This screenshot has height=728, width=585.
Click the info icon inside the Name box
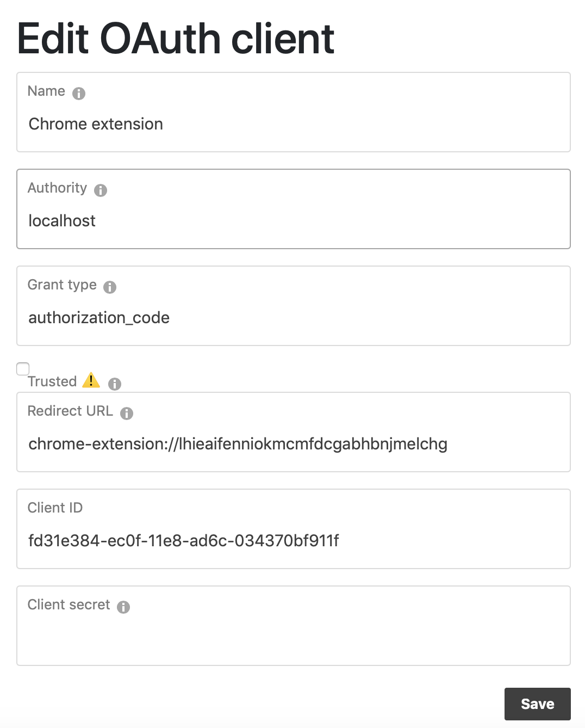click(78, 94)
